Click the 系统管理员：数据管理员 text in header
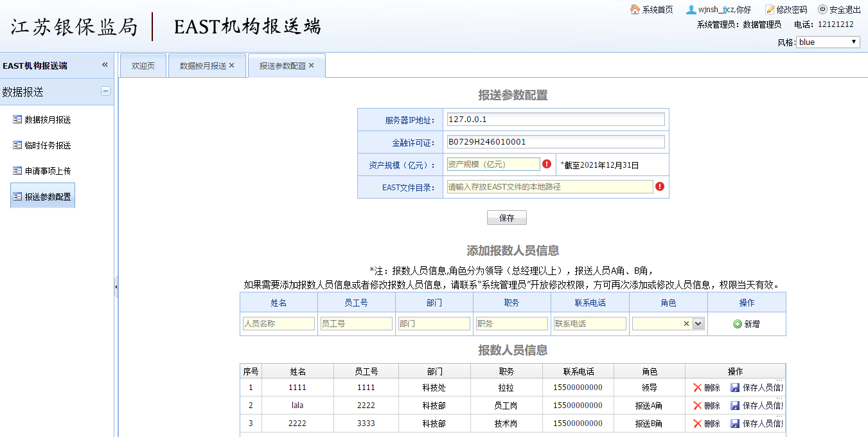 [x=739, y=24]
